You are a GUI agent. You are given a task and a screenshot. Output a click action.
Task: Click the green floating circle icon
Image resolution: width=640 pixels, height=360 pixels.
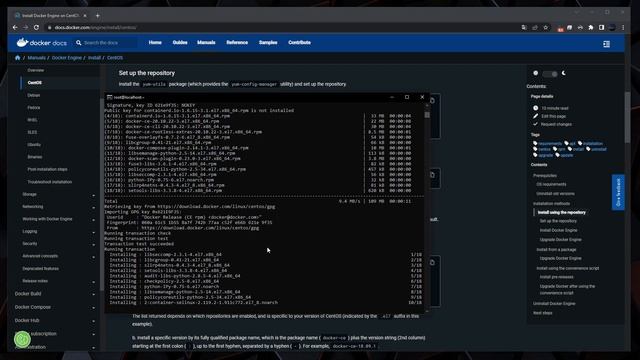coord(22,339)
